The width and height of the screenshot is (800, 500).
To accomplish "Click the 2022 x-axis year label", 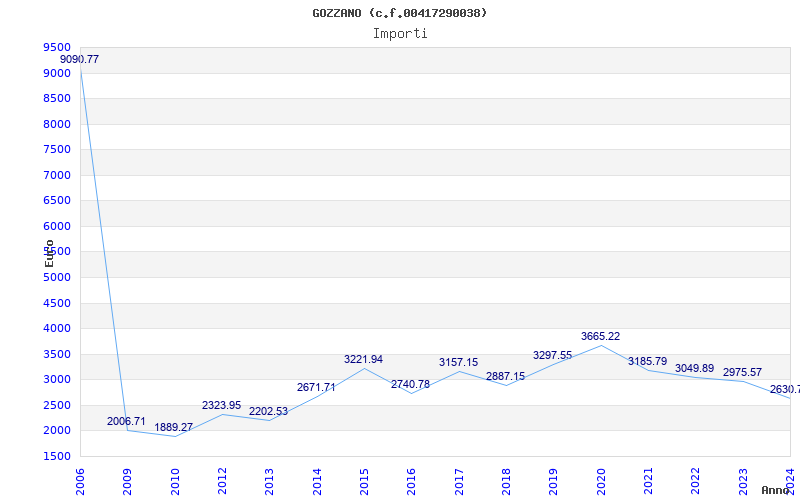I will (695, 481).
